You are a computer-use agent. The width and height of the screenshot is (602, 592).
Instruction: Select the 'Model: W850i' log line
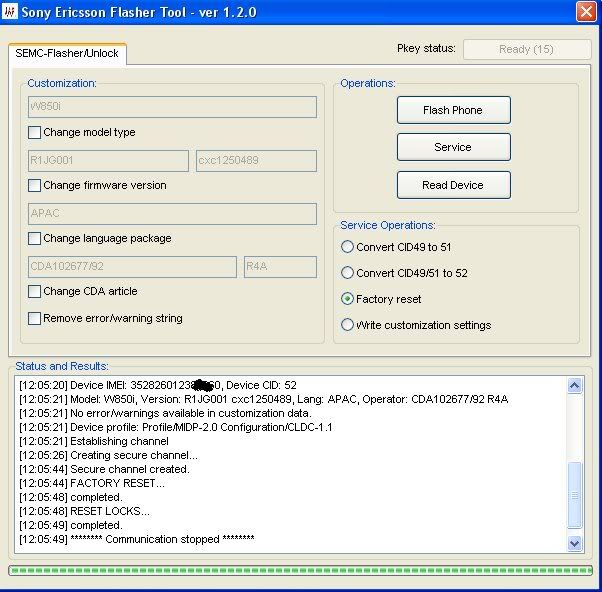264,399
